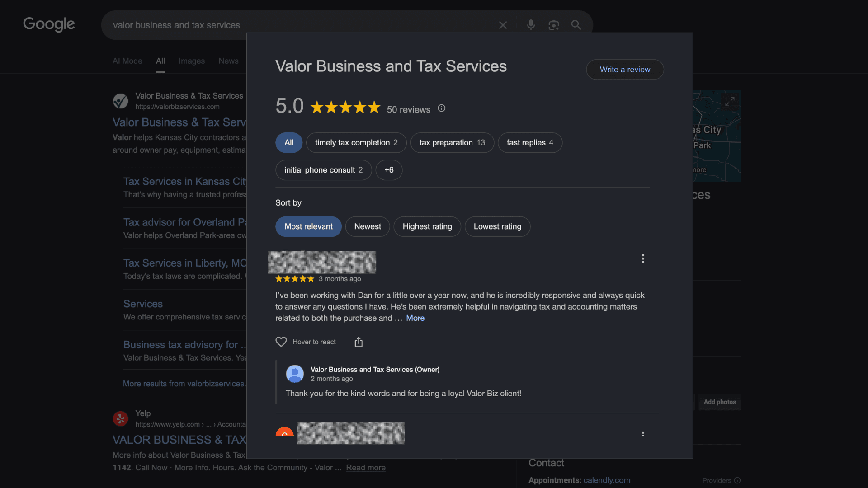The height and width of the screenshot is (488, 868).
Task: Click the first reviewer's blurred name
Action: pos(322,262)
